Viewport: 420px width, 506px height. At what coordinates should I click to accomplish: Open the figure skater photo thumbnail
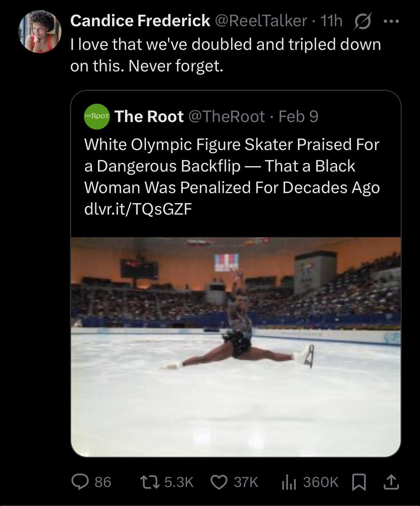point(235,346)
